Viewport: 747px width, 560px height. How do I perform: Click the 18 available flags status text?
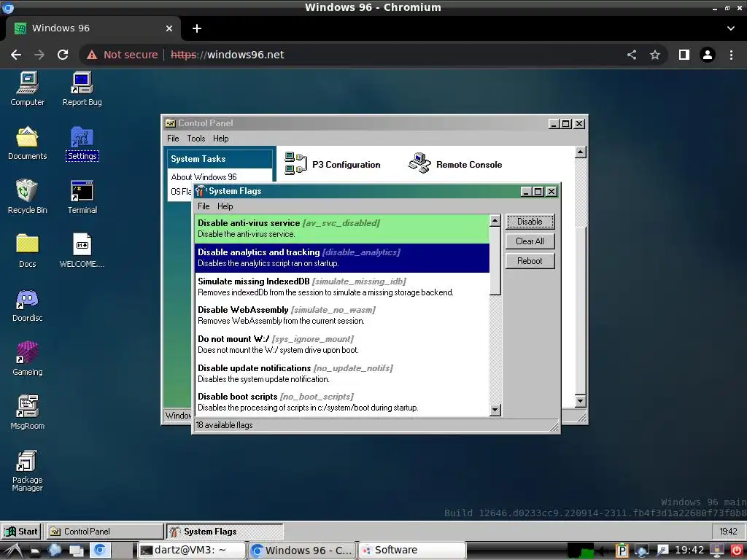[225, 425]
